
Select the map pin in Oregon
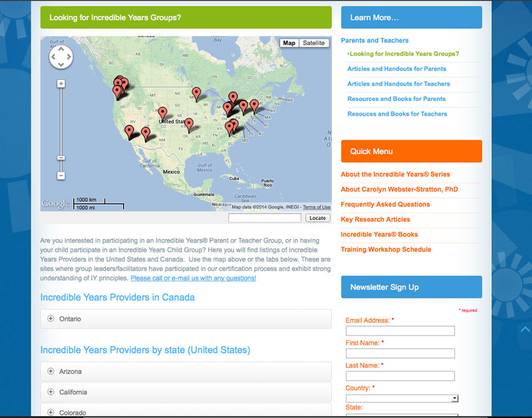click(x=118, y=93)
